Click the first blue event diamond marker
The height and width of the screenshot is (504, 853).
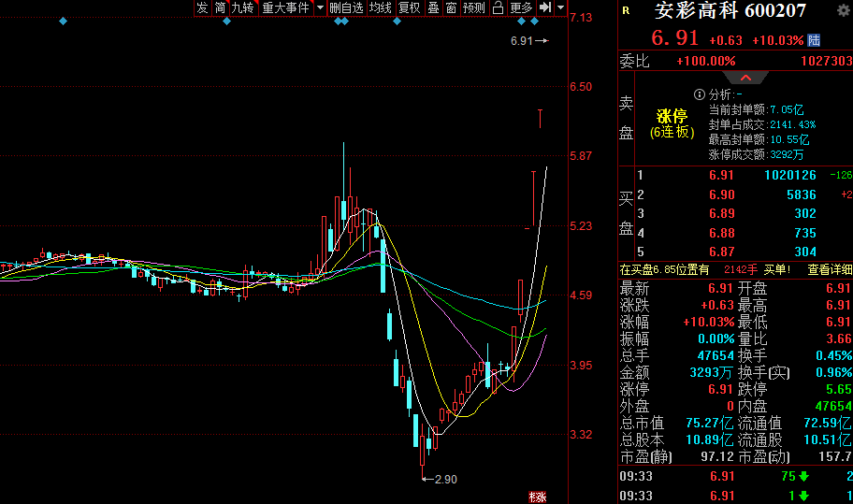[x=63, y=22]
